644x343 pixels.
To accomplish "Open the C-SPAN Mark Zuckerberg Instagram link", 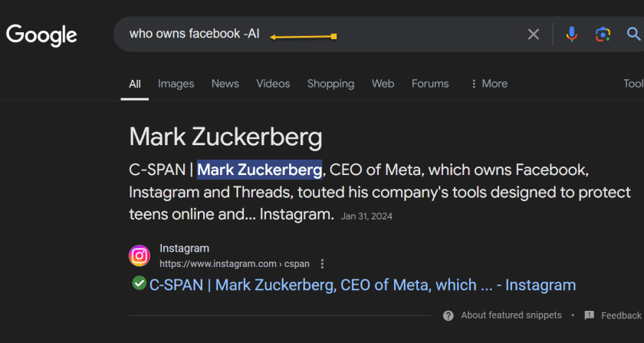I will 362,285.
